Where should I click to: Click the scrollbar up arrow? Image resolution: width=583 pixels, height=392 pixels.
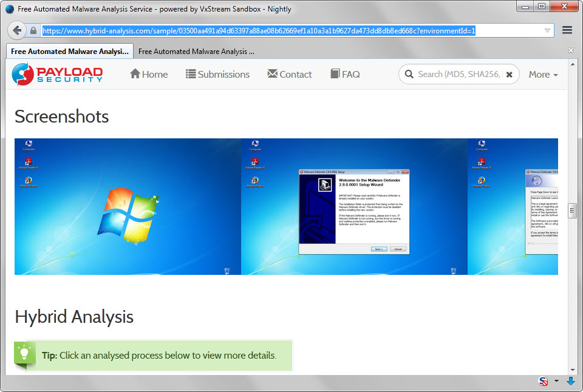tap(572, 64)
